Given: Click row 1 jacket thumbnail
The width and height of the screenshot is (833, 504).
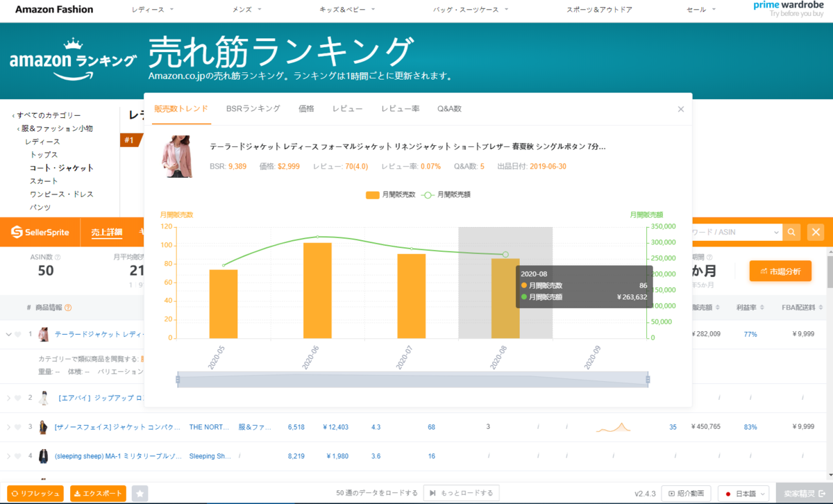Looking at the screenshot, I should click(44, 335).
